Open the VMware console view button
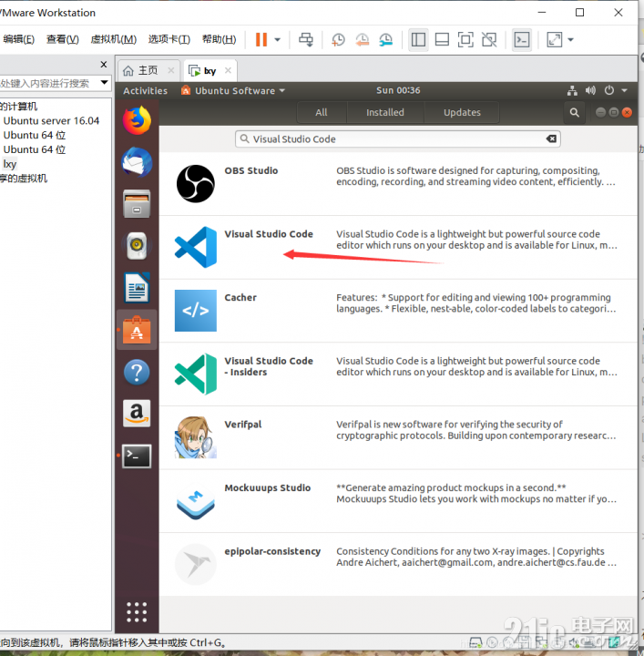Viewport: 644px width, 656px height. click(x=521, y=40)
